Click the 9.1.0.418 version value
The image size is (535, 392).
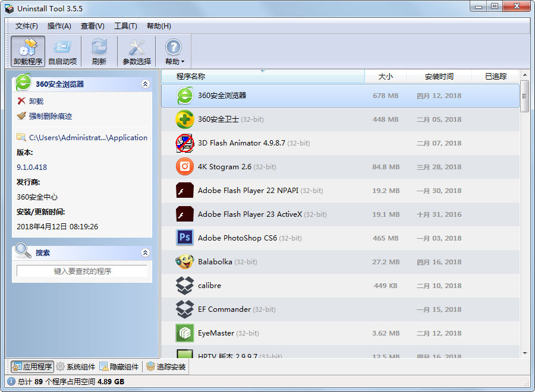(32, 167)
